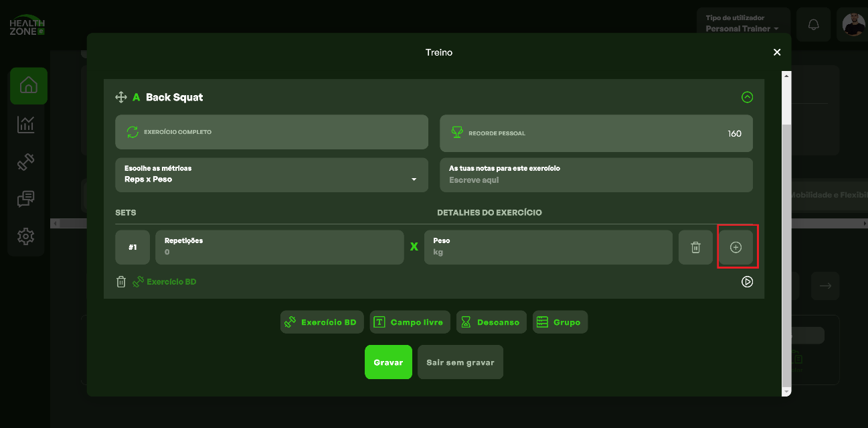Collapse the Back Squat exercise panel
This screenshot has height=428, width=868.
point(748,97)
